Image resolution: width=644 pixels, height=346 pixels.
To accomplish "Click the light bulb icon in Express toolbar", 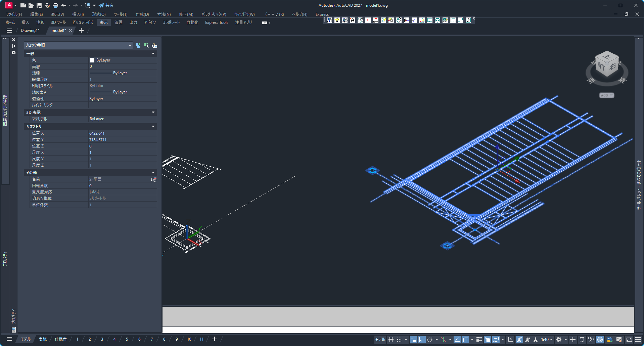I will point(337,20).
